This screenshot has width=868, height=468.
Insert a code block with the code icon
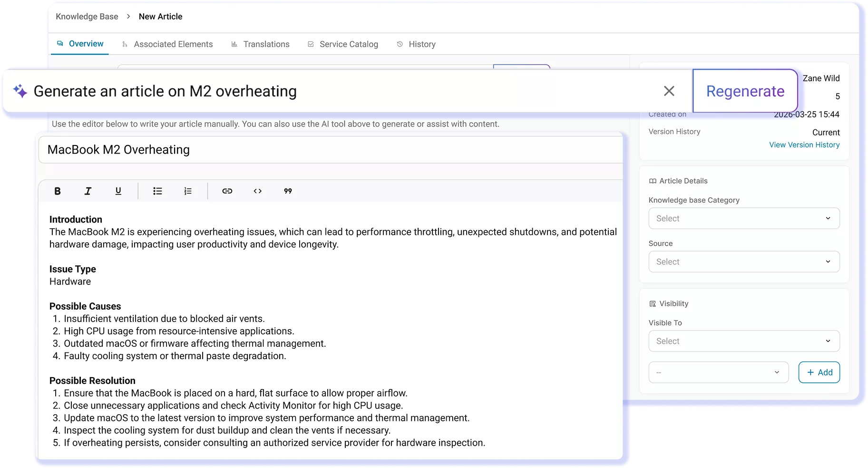(258, 191)
